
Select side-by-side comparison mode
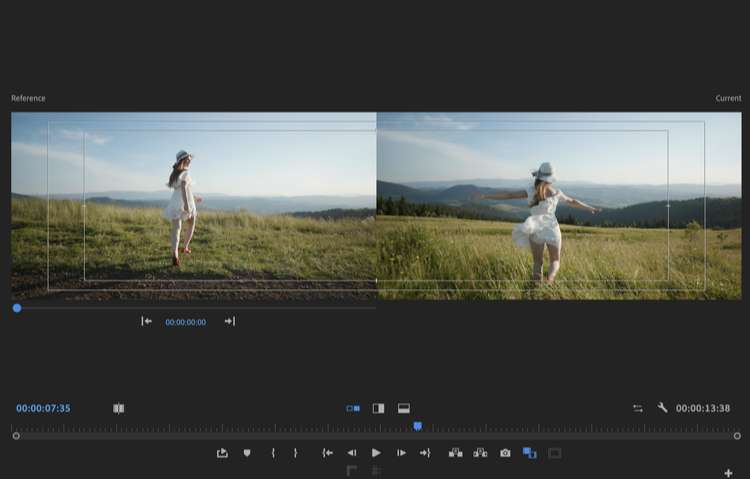(353, 408)
